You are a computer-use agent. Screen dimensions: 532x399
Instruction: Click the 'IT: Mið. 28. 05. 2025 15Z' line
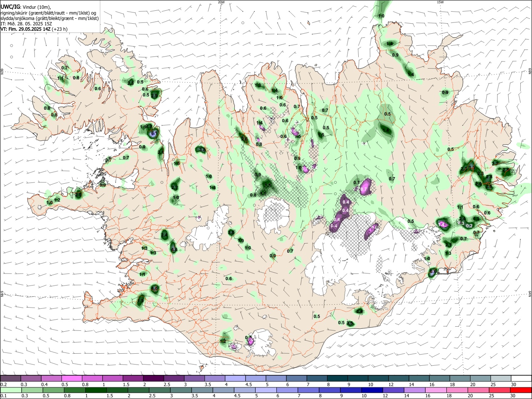point(26,24)
